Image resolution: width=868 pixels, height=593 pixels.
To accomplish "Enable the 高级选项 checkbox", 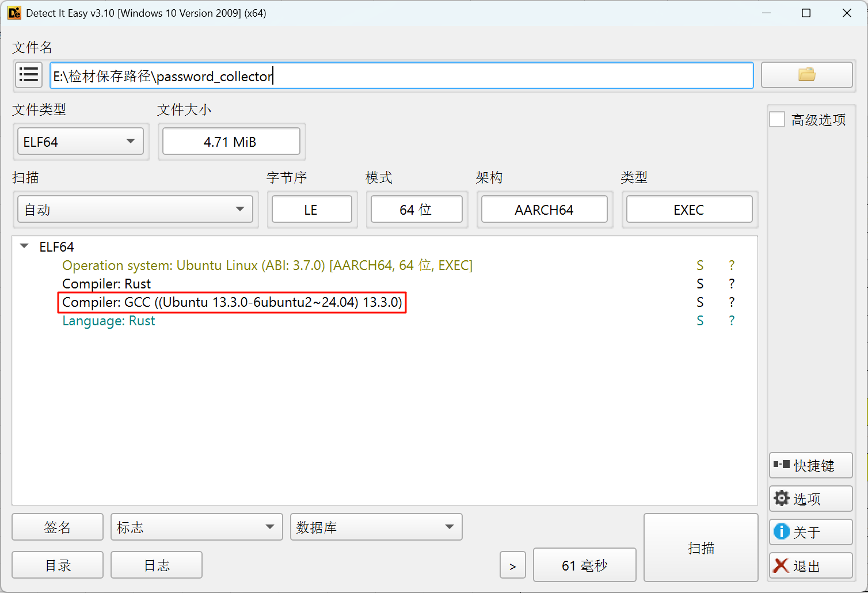I will [x=777, y=119].
